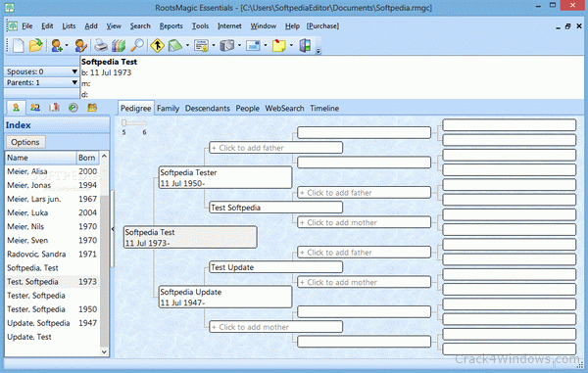
Task: Click the generations slider handle
Action: pyautogui.click(x=123, y=122)
